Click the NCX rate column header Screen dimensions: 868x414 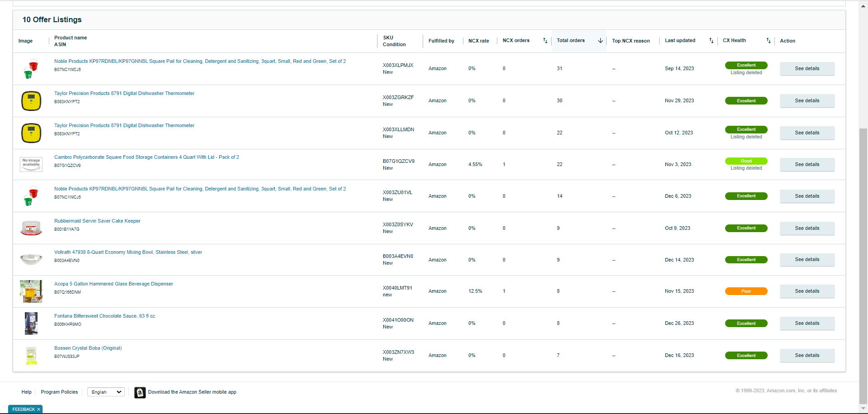click(479, 41)
